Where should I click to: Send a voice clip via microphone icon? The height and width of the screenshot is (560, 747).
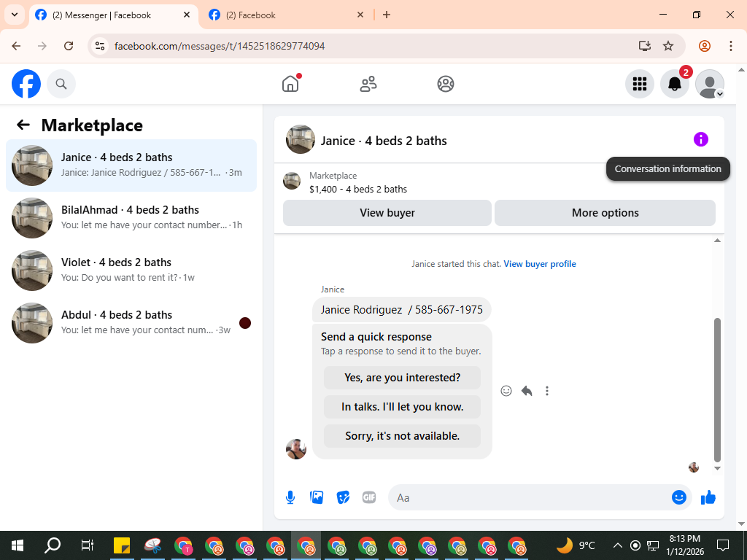(290, 497)
